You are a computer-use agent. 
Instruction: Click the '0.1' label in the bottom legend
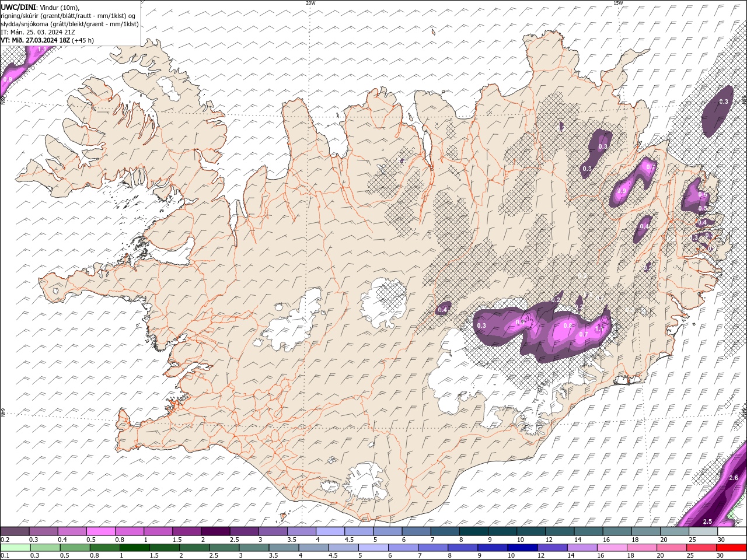[5, 555]
